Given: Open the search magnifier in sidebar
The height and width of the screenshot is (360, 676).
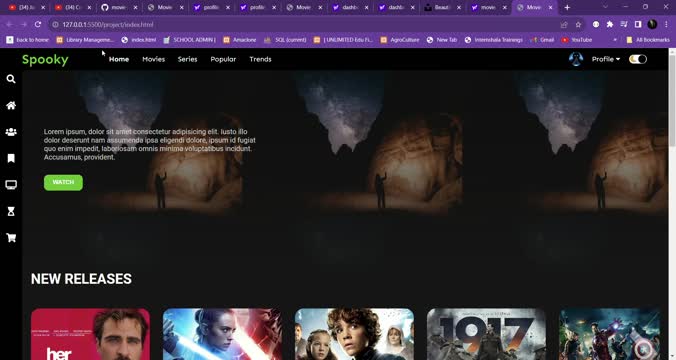Looking at the screenshot, I should [x=11, y=79].
